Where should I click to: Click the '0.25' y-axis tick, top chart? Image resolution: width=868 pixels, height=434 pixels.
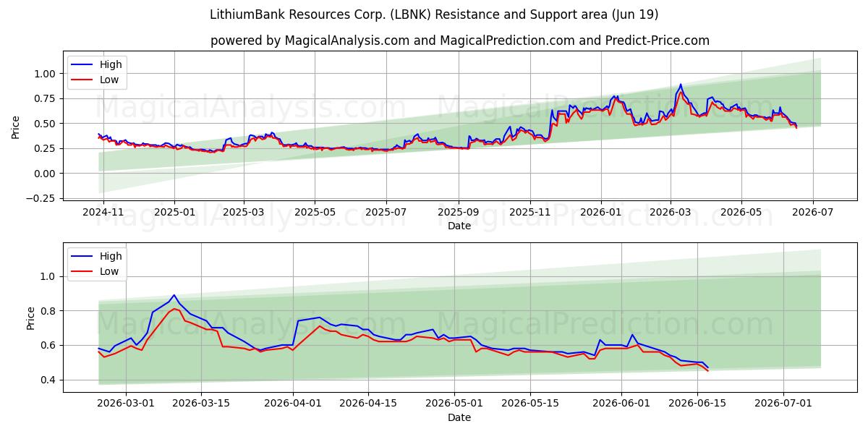pyautogui.click(x=46, y=148)
